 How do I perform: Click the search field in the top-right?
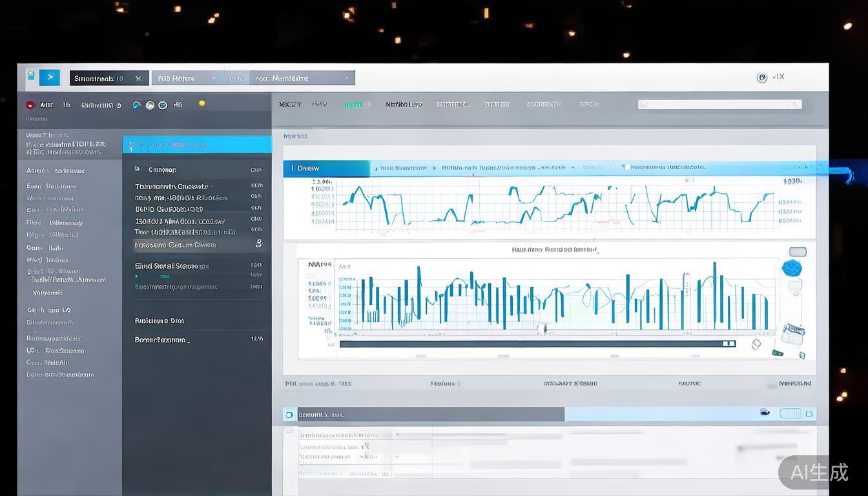click(719, 104)
